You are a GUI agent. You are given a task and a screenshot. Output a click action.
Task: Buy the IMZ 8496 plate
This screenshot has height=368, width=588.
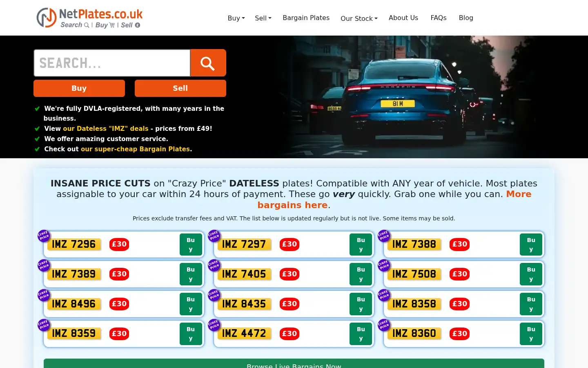click(191, 304)
